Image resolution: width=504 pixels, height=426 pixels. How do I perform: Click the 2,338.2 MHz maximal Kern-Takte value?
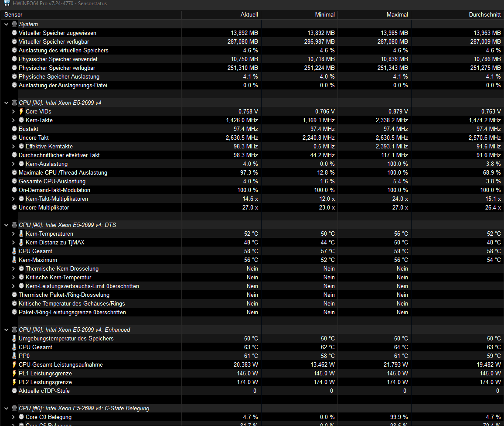click(392, 120)
